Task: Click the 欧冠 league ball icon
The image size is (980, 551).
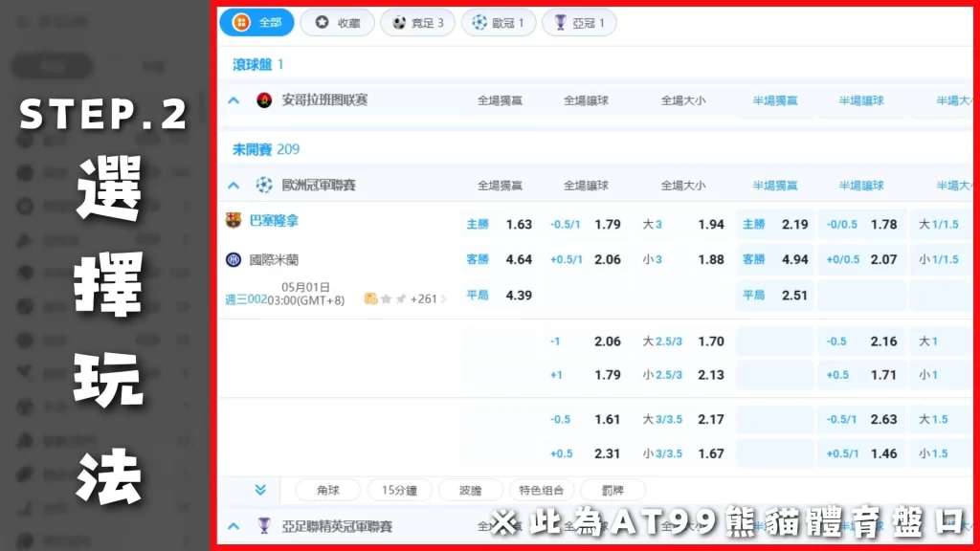Action: coord(480,22)
